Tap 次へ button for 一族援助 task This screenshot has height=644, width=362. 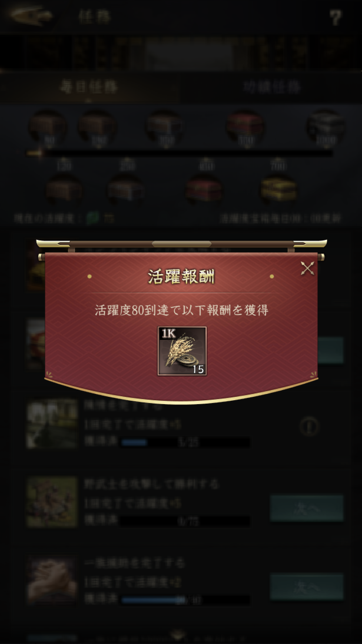(307, 587)
